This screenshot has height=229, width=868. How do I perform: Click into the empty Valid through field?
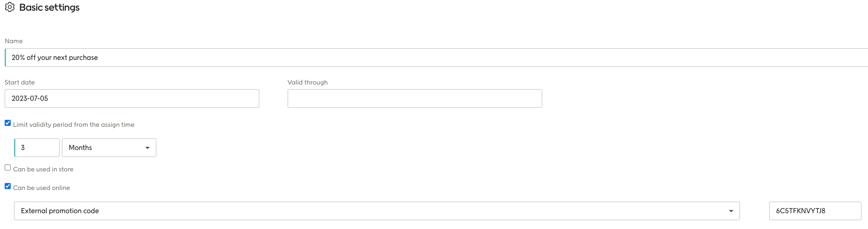pos(415,98)
